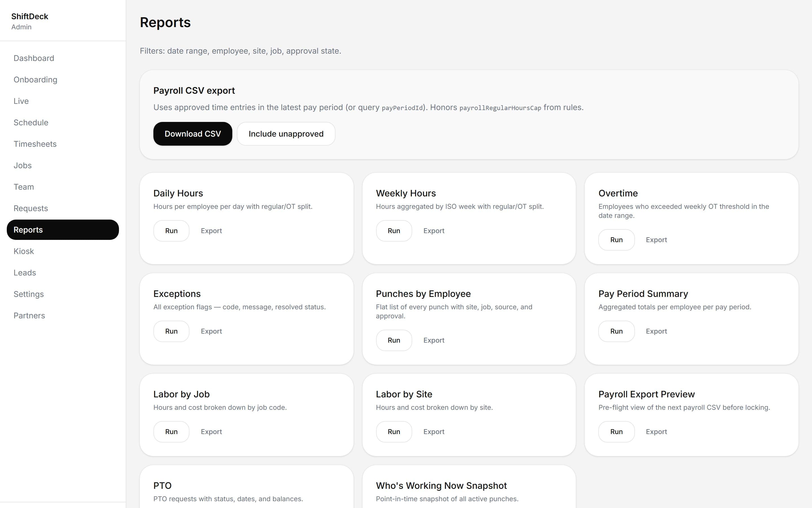Select the active Reports nav item
This screenshot has width=812, height=508.
coord(63,230)
